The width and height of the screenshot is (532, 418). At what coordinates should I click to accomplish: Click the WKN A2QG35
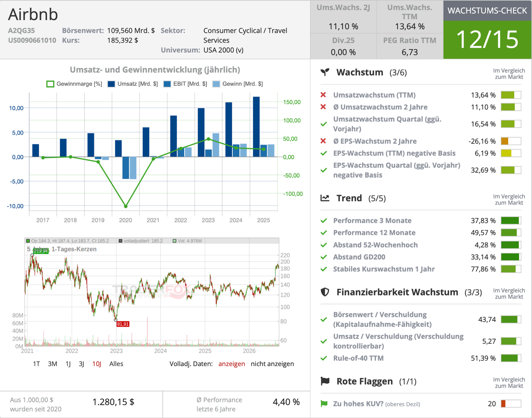pos(21,30)
